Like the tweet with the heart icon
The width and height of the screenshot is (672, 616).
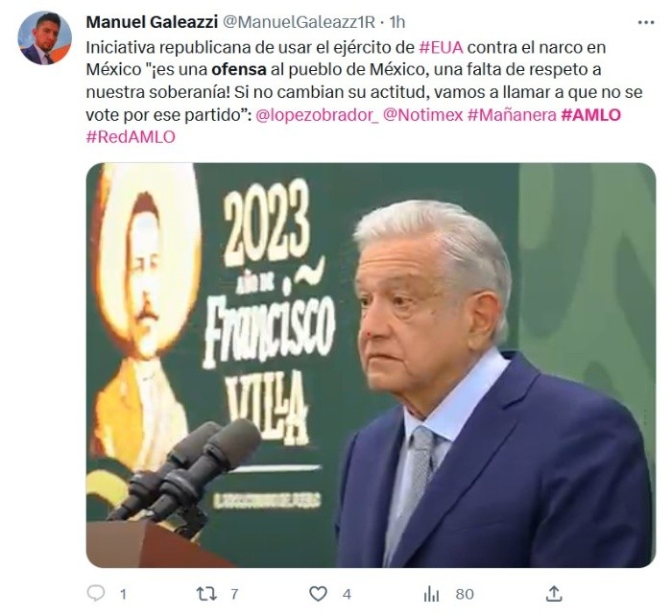tap(318, 594)
